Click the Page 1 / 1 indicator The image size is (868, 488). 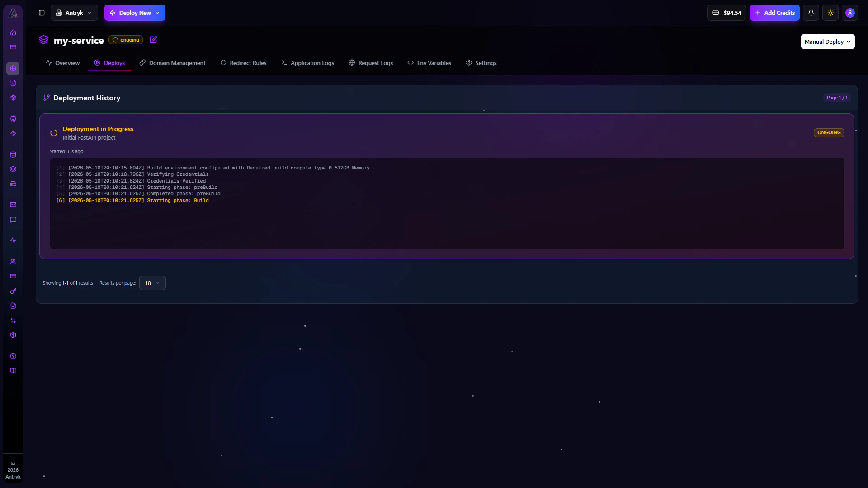tap(837, 98)
